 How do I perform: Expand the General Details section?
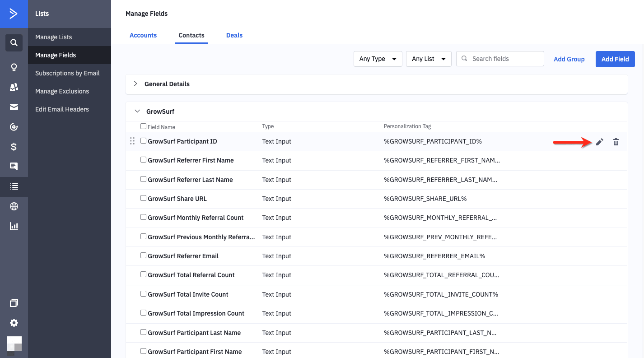coord(135,84)
